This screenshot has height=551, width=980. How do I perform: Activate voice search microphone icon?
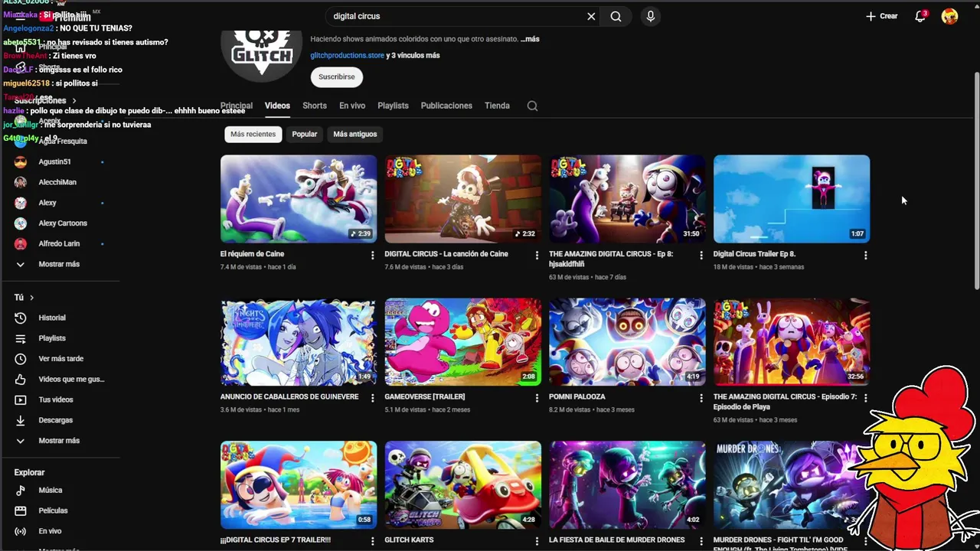[x=650, y=16]
